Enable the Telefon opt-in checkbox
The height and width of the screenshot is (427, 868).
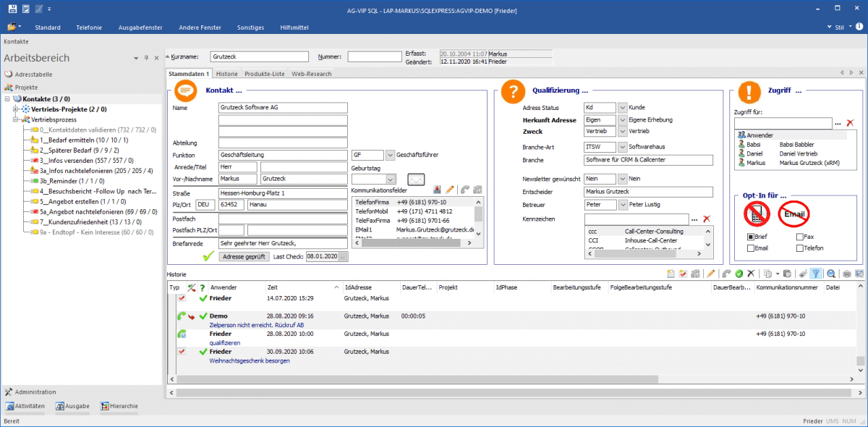pyautogui.click(x=799, y=248)
